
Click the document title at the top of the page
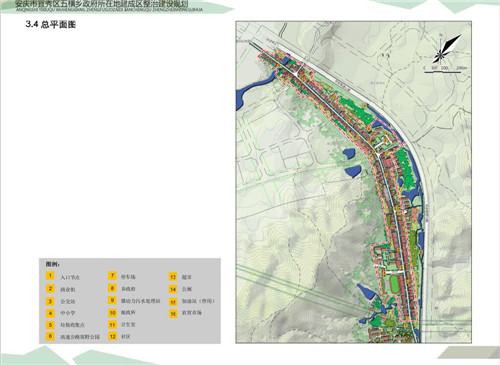click(x=102, y=4)
